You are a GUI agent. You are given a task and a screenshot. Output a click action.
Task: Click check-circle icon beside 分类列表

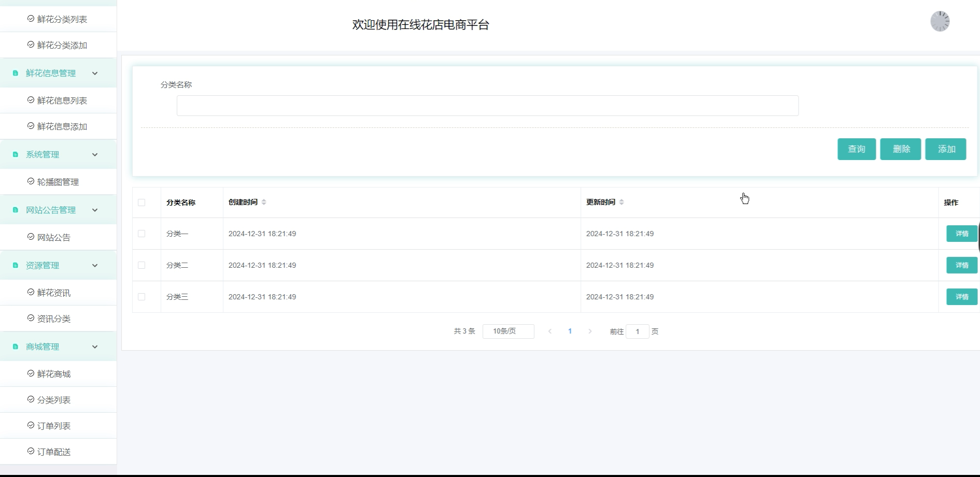[x=31, y=399]
